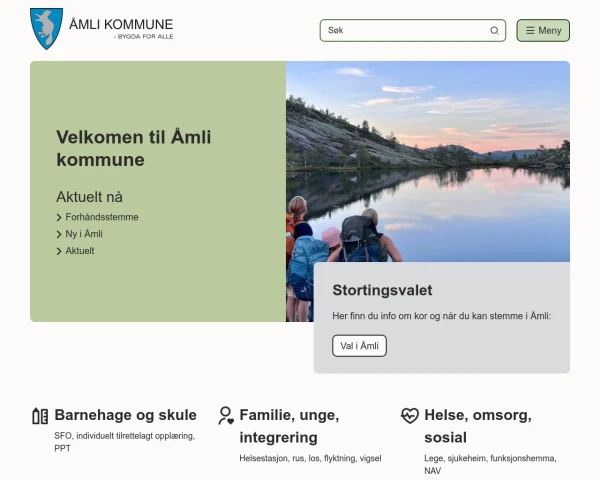Click the Barnehage og skule school icon
Viewport: 600px width, 480px height.
40,415
